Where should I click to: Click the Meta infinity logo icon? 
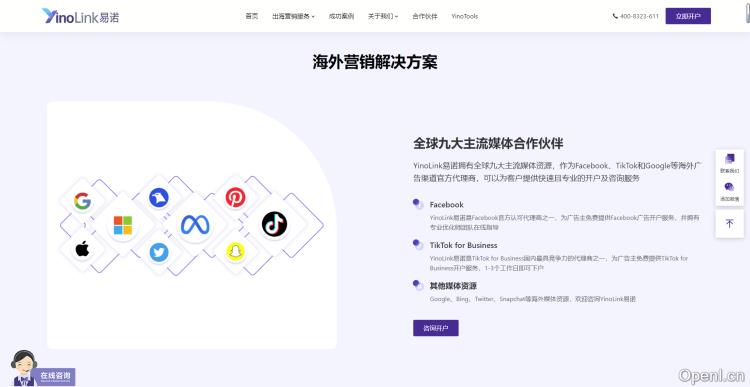[x=195, y=225]
